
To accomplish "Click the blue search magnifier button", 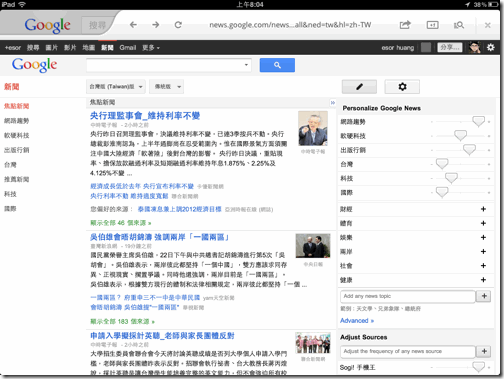I will click(x=277, y=65).
